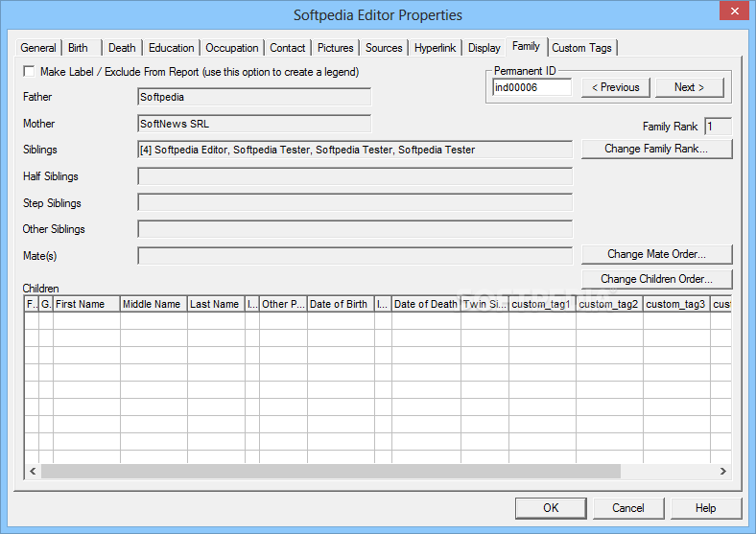Open Change Children Order dialog

pyautogui.click(x=656, y=279)
